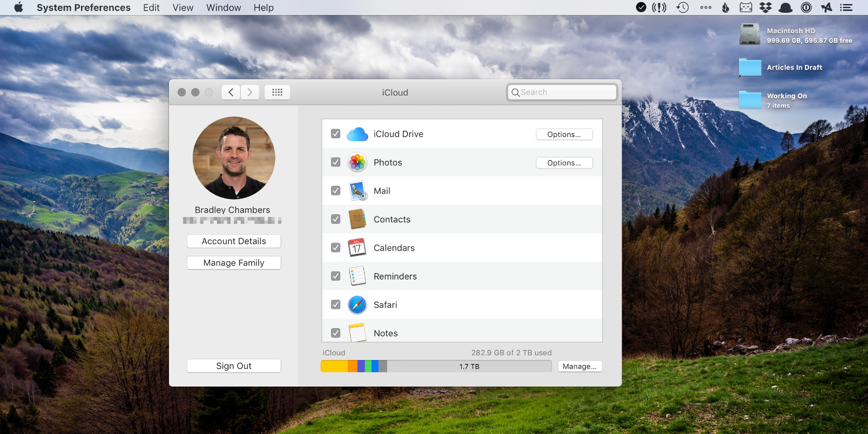Click the Notes notepad icon
The image size is (868, 434).
pyautogui.click(x=357, y=333)
